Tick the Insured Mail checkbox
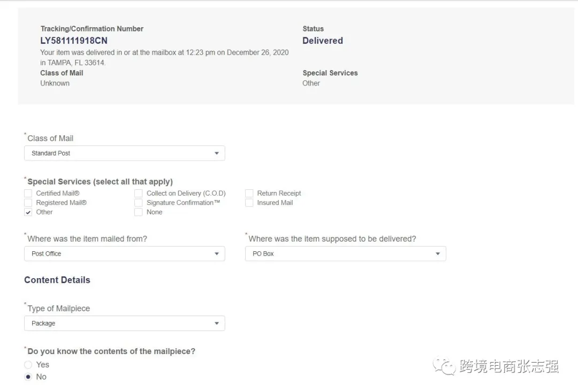578x392 pixels. click(x=249, y=203)
